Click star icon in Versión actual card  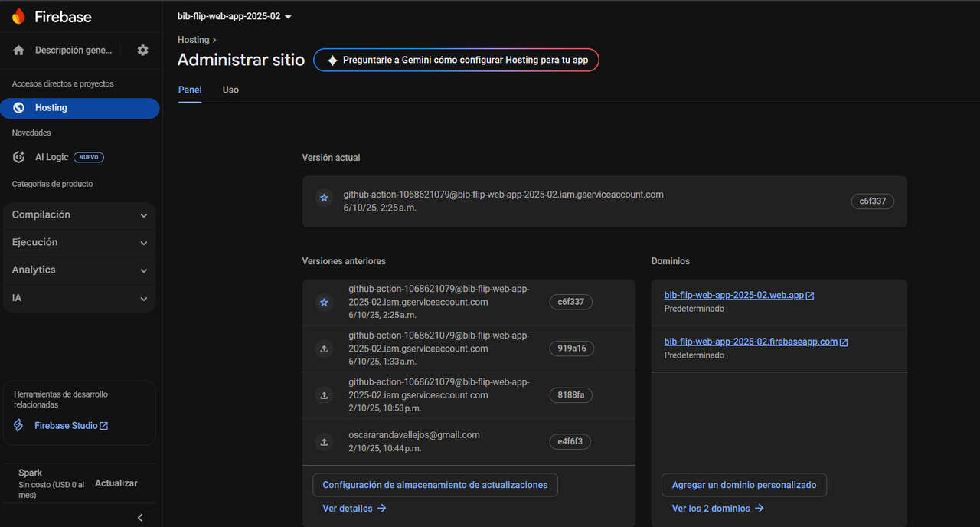324,198
